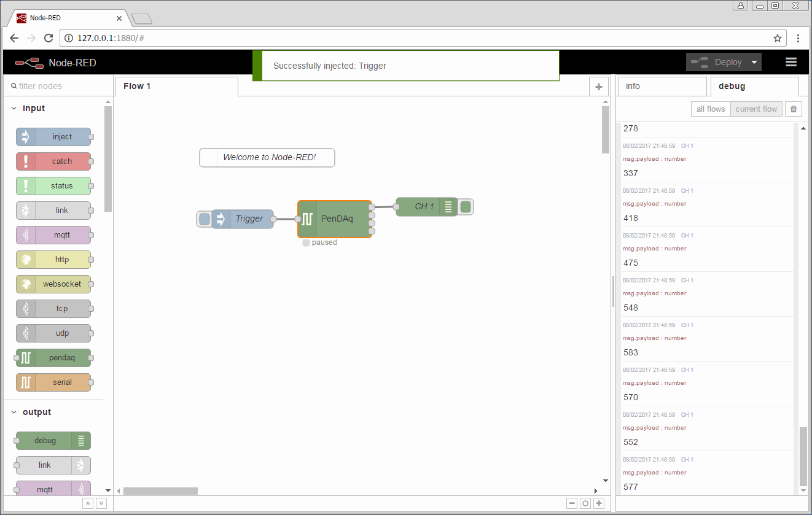Select the http input node
The width and height of the screenshot is (812, 515).
(53, 260)
